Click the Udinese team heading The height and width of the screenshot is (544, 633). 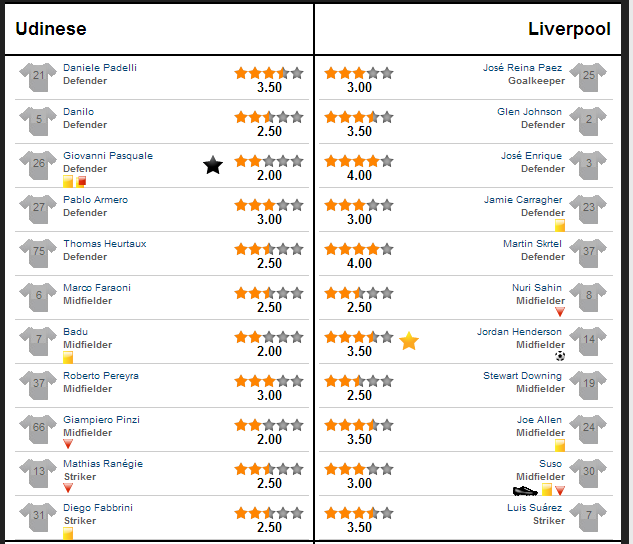pos(51,29)
